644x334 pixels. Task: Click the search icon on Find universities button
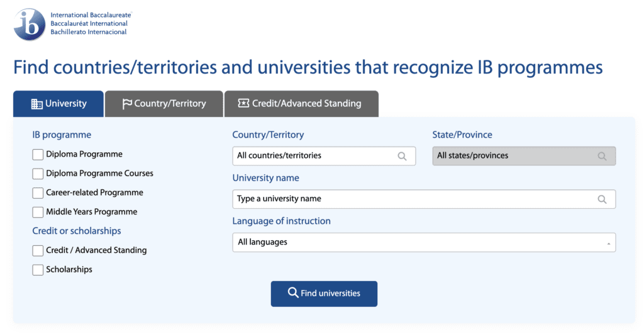coord(293,292)
